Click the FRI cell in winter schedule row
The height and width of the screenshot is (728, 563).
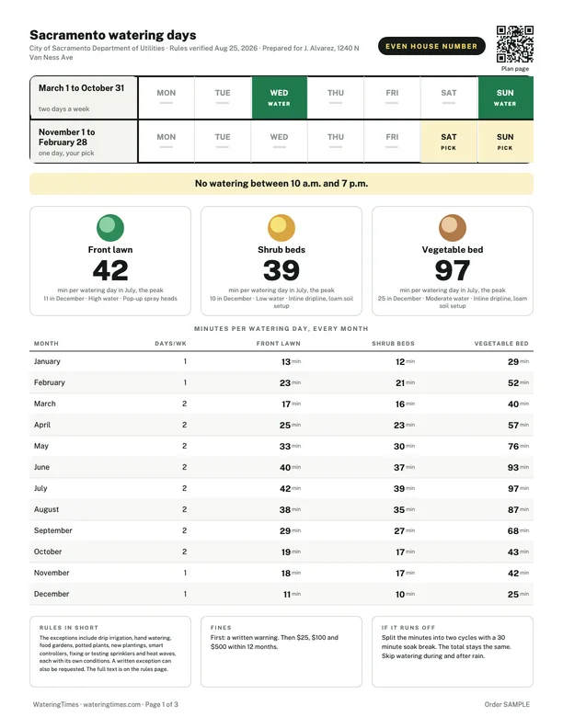pos(392,142)
